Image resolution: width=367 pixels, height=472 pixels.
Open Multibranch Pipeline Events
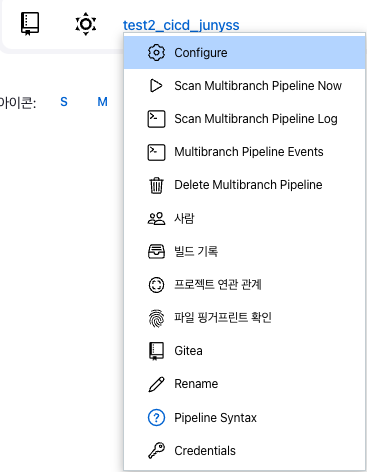pyautogui.click(x=244, y=152)
